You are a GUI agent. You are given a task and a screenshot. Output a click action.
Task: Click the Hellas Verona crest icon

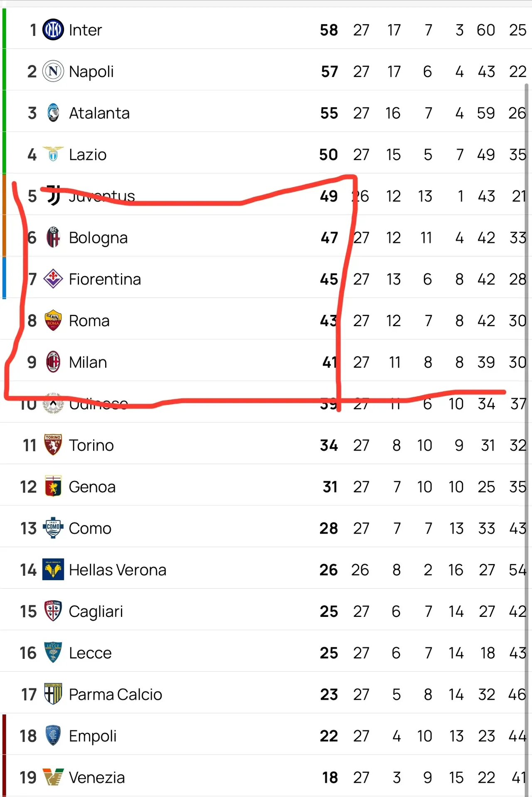(53, 569)
